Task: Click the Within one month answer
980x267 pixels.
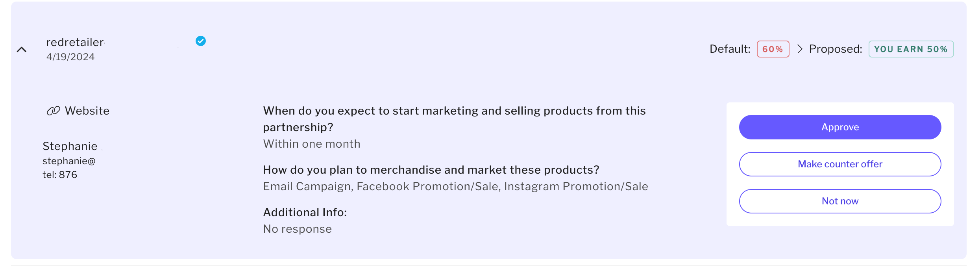Action: [311, 144]
